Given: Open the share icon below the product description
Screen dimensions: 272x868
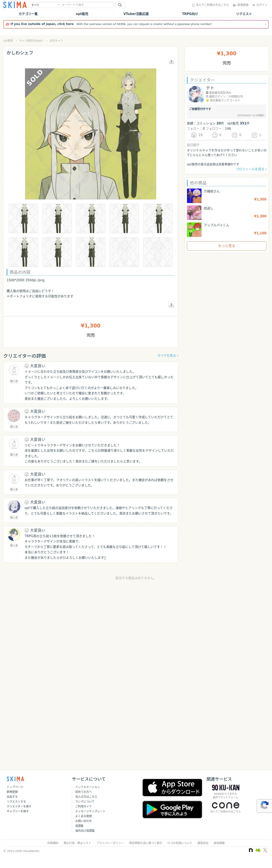Looking at the screenshot, I should (x=171, y=305).
